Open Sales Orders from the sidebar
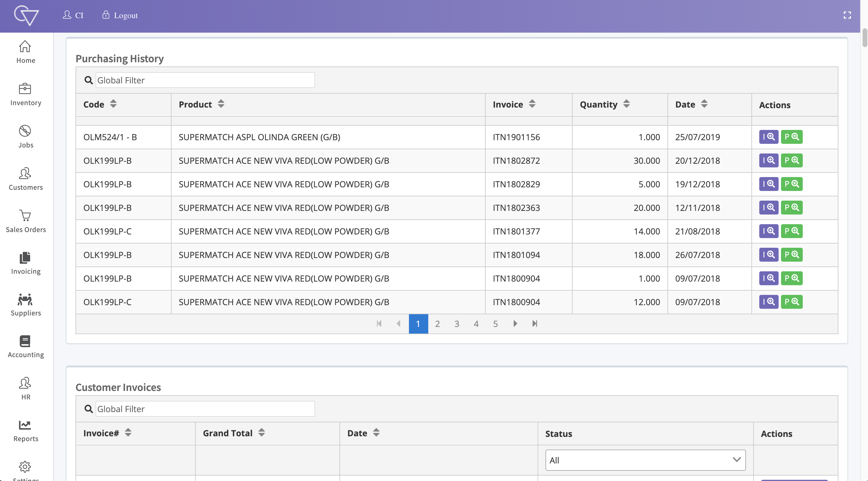Screen dimensions: 868x481 click(x=26, y=220)
